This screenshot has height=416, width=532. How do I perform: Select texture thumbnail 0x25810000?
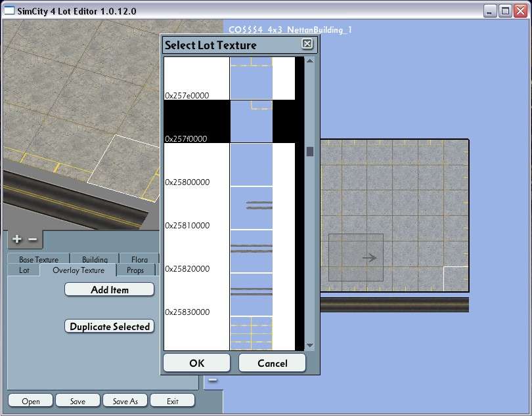[x=251, y=208]
